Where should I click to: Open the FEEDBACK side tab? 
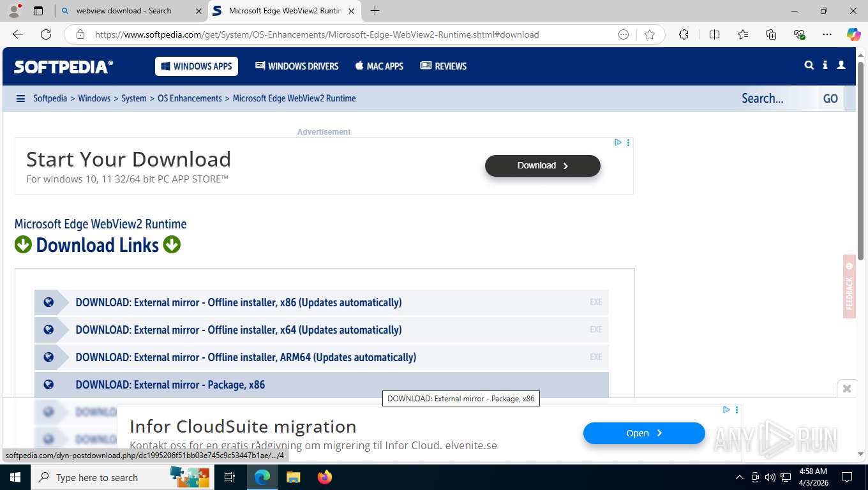pos(849,286)
